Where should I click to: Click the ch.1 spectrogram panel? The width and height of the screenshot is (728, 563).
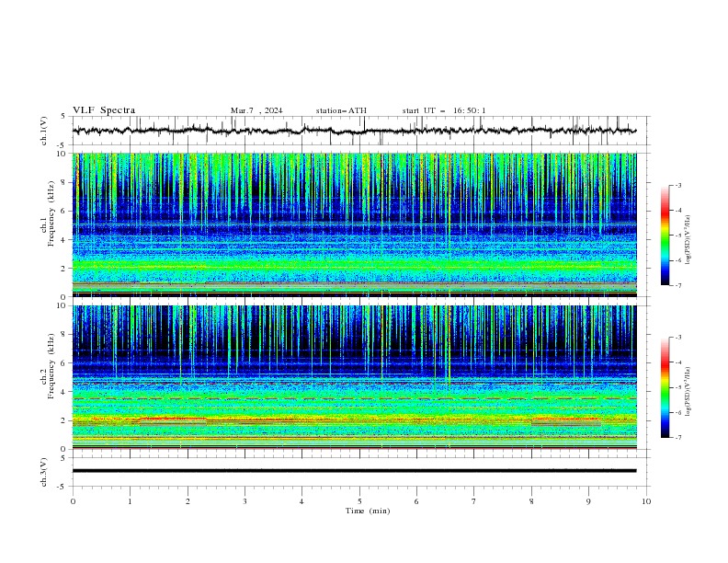click(x=354, y=224)
